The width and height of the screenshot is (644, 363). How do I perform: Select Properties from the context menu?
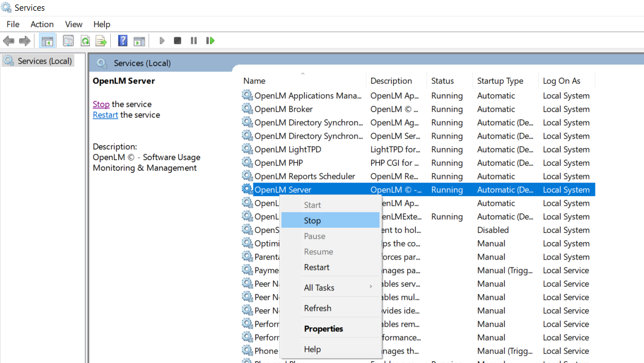click(323, 329)
